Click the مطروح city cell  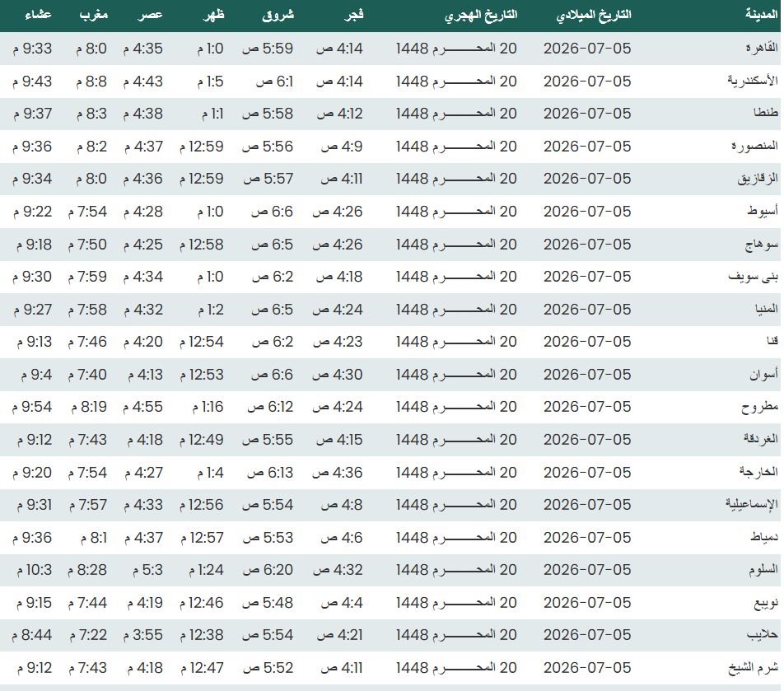tap(759, 407)
